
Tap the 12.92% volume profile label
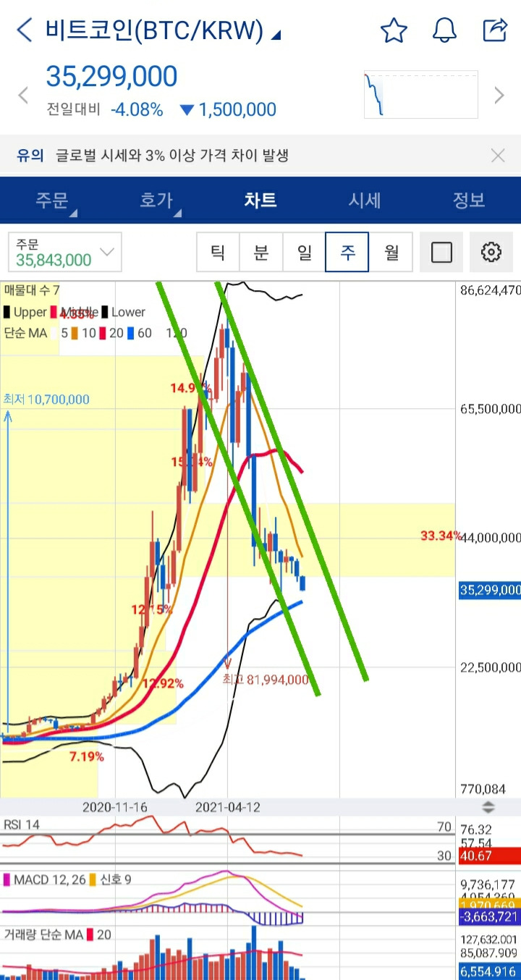(163, 683)
